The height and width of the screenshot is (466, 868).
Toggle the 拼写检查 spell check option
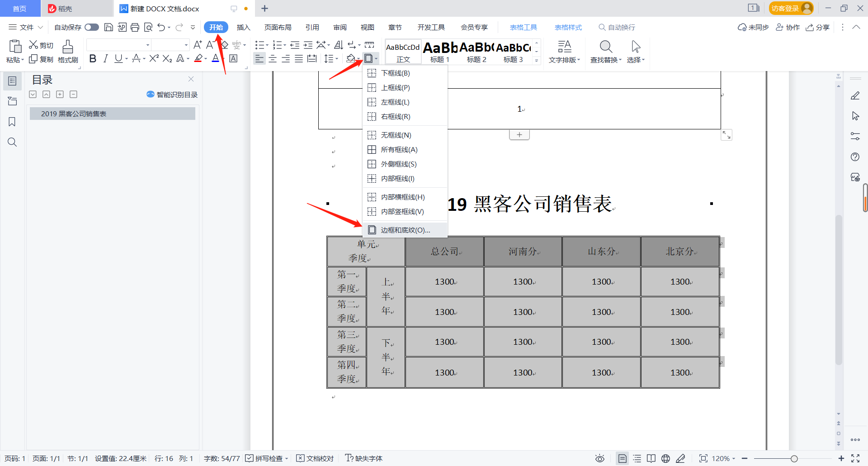click(266, 458)
